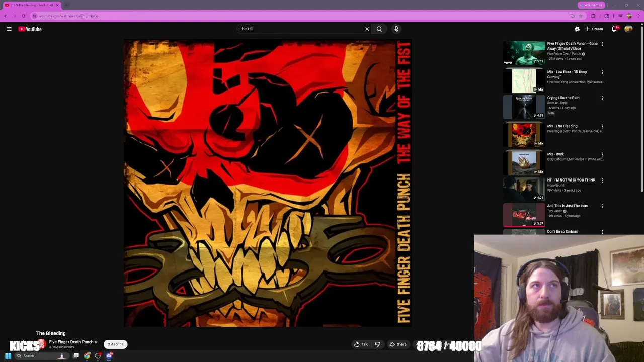Play Gone Away video thumbnail

pyautogui.click(x=524, y=53)
